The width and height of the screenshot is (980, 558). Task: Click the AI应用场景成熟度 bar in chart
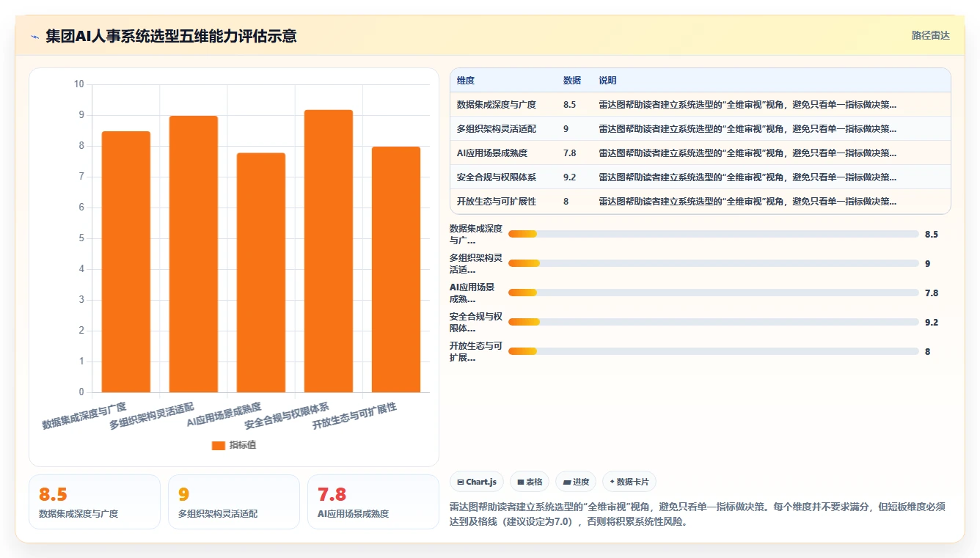[261, 273]
